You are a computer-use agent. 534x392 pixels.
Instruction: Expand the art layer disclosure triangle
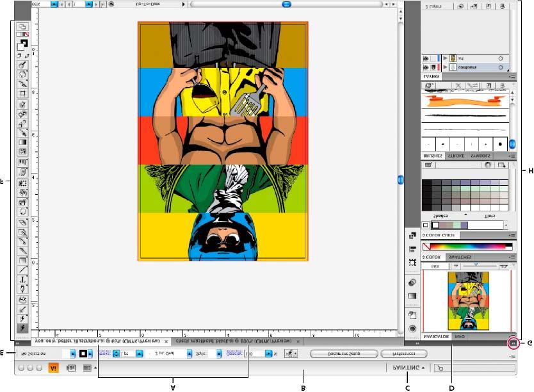click(x=445, y=58)
